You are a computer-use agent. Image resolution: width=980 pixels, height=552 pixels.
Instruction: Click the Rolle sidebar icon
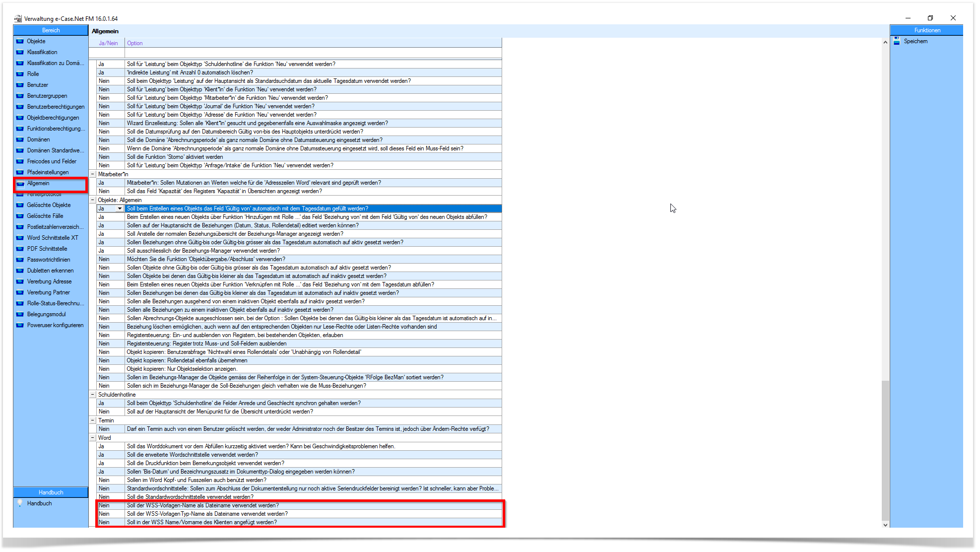(20, 74)
